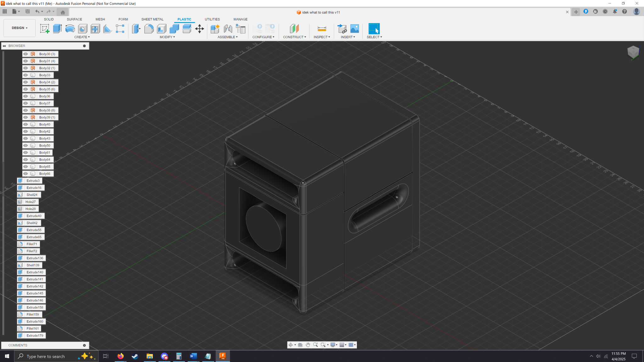Select the Look At icon in navigation bar
This screenshot has height=362, width=644.
pyautogui.click(x=300, y=345)
